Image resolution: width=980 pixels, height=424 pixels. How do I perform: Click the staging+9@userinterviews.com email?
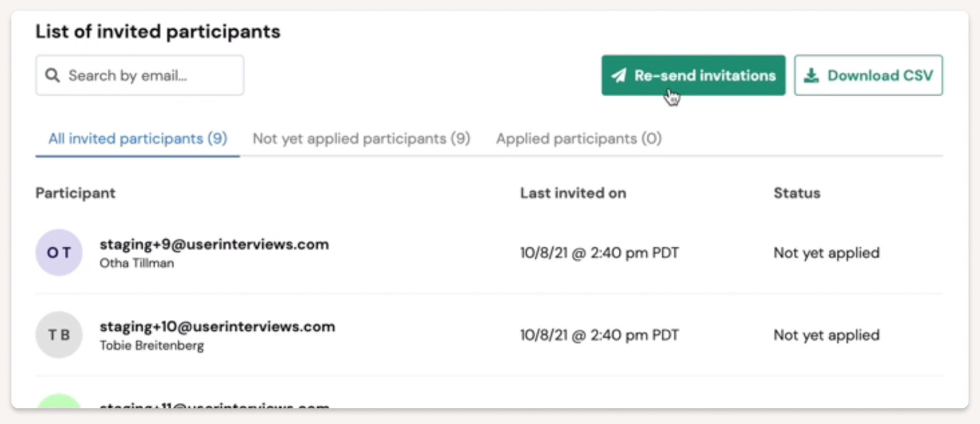click(214, 244)
